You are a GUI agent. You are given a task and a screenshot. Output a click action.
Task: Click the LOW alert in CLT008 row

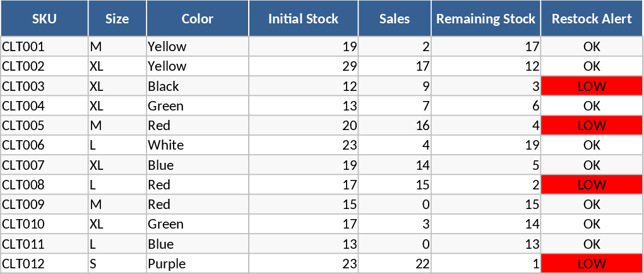click(x=592, y=185)
